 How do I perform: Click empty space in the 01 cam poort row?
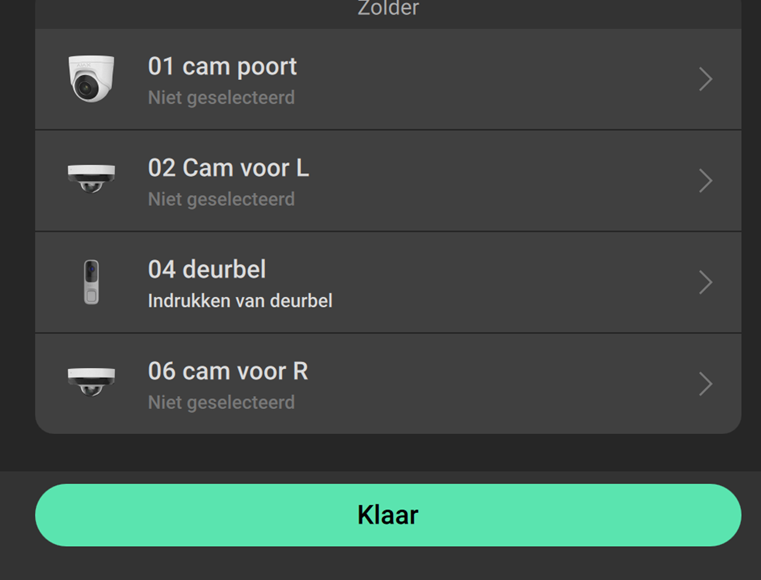[x=500, y=80]
